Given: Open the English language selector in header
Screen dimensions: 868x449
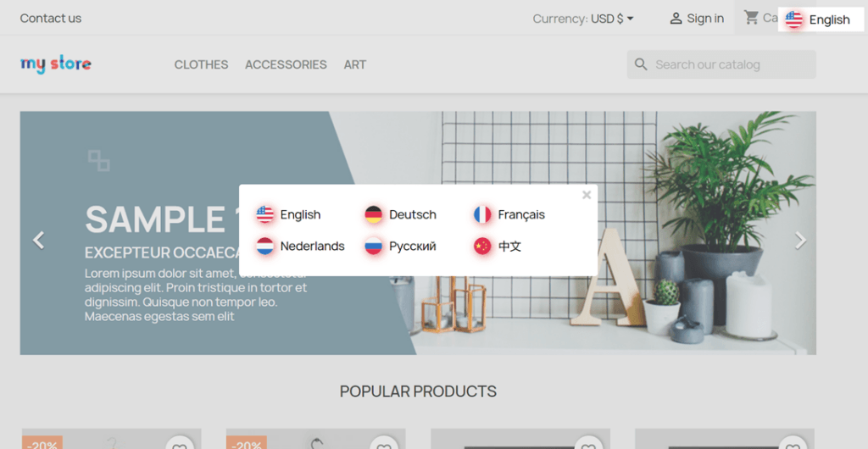Looking at the screenshot, I should pos(819,19).
